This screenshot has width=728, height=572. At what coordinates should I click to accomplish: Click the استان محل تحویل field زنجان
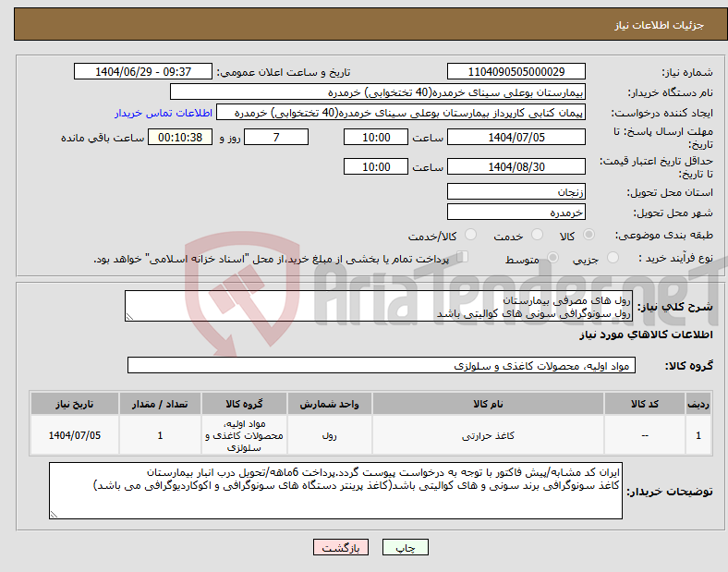point(516,191)
